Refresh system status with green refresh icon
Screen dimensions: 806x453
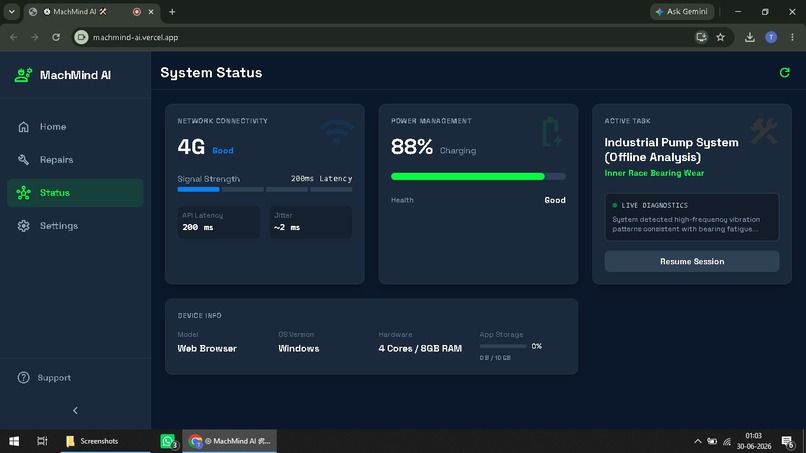784,73
